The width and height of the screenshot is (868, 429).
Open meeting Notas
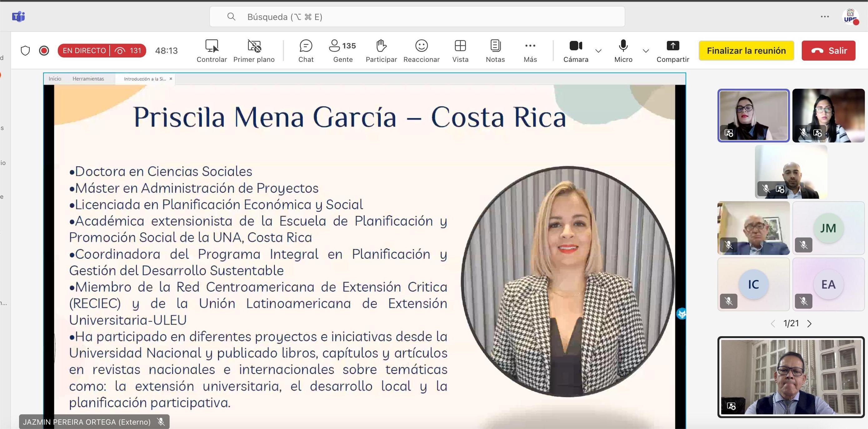[495, 51]
